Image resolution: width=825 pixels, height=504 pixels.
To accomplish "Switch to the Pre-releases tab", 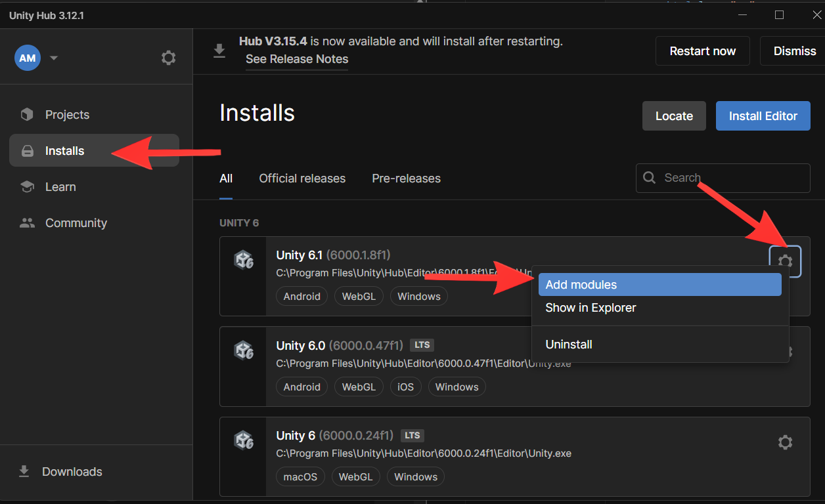I will 405,178.
